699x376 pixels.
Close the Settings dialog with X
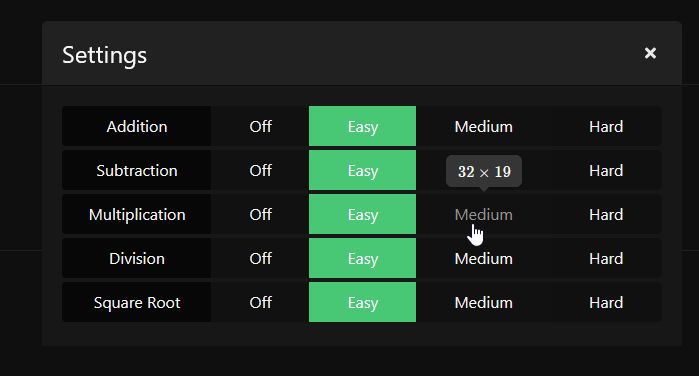tap(650, 53)
